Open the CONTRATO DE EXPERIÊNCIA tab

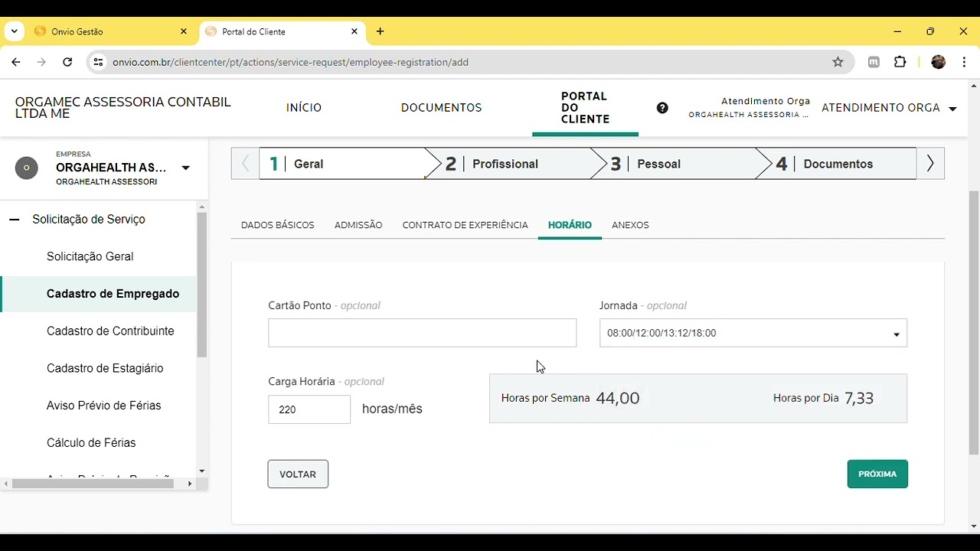[465, 225]
